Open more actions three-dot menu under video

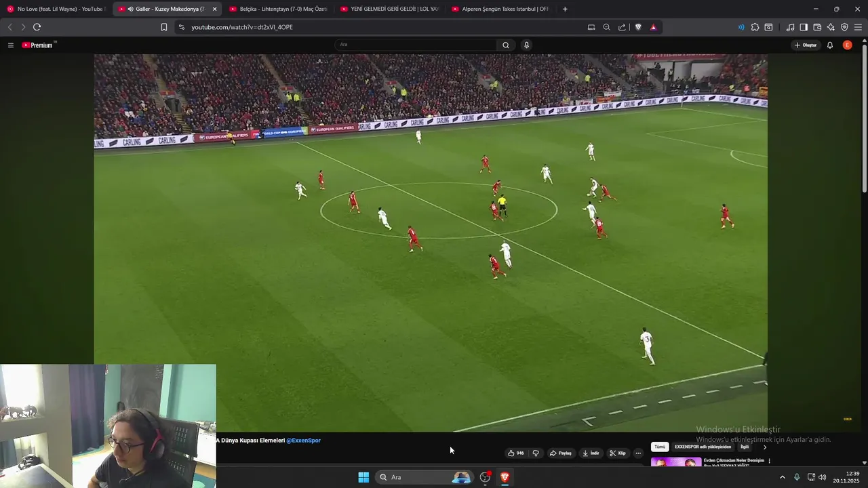tap(638, 453)
